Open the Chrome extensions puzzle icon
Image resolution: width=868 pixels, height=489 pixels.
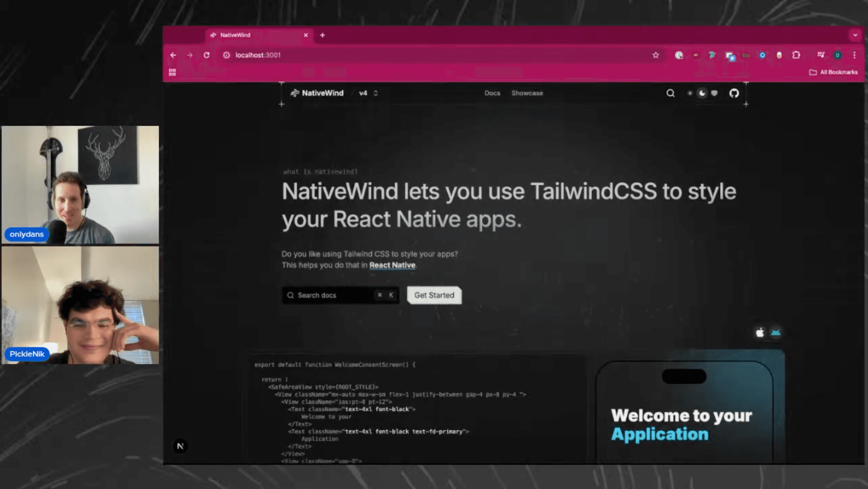tap(796, 55)
